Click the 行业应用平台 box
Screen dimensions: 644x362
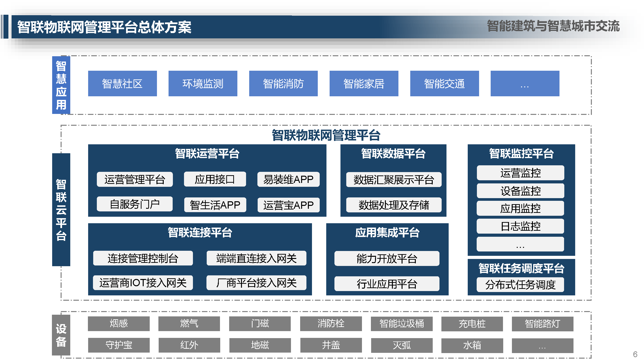387,284
